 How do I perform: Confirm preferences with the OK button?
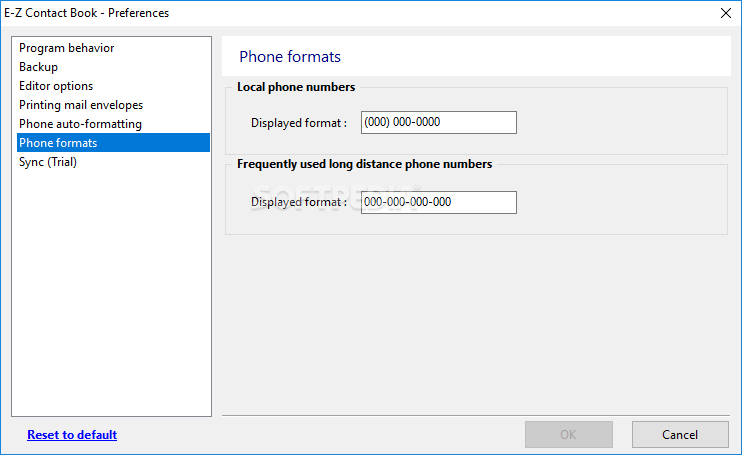tap(569, 434)
